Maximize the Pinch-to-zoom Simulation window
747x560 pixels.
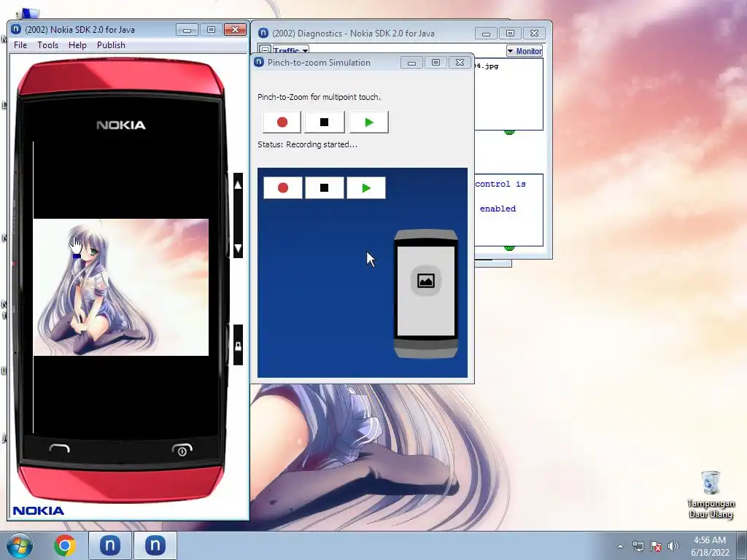[x=436, y=63]
